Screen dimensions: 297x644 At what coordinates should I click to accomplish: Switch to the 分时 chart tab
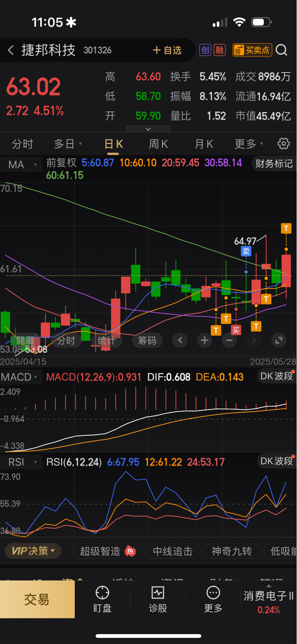click(x=22, y=144)
